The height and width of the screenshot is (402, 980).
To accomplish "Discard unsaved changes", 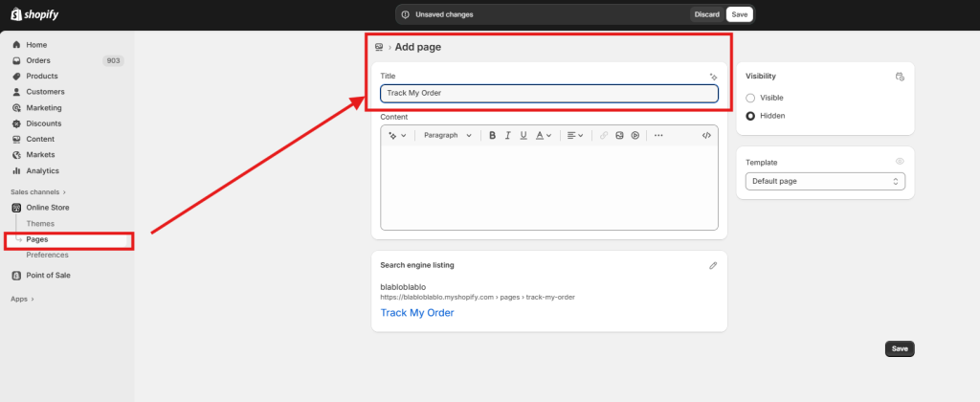I will click(x=707, y=14).
